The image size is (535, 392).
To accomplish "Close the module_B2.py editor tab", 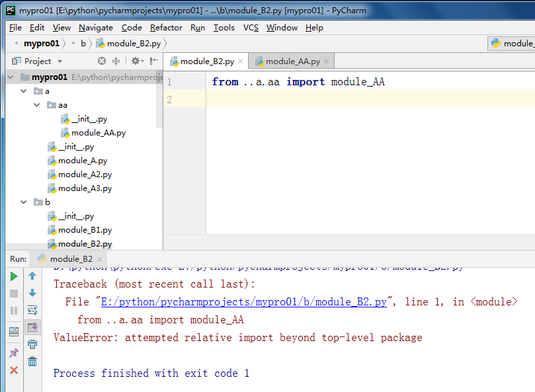I will (240, 61).
